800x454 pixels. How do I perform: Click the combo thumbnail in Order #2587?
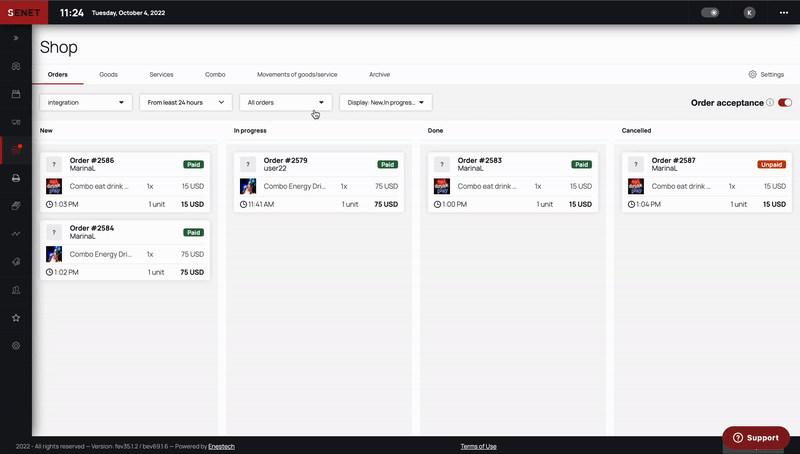click(636, 186)
